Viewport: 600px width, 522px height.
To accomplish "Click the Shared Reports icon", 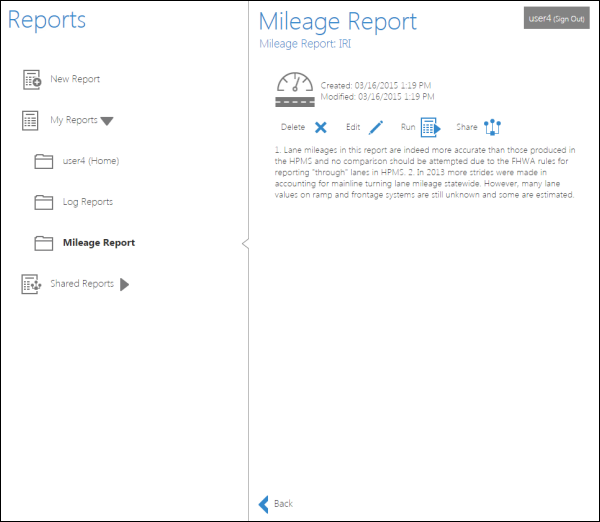I will click(x=32, y=284).
